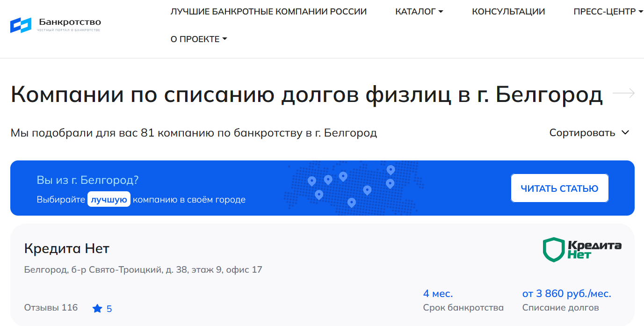Expand the О ПРОЕКТЕ dropdown menu
This screenshot has width=644, height=326.
[199, 39]
